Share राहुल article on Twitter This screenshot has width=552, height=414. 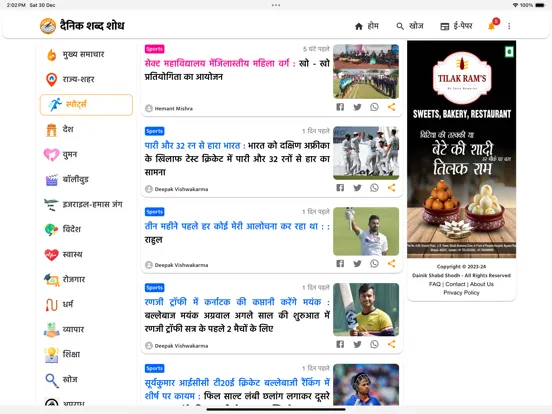pyautogui.click(x=357, y=263)
